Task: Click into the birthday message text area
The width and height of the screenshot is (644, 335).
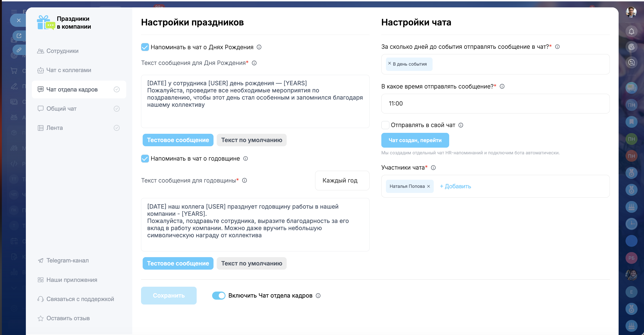Action: point(255,101)
